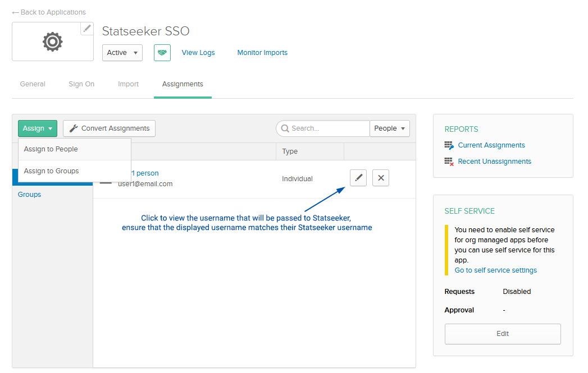Open the Current Assignments report link
588x373 pixels.
tap(491, 145)
